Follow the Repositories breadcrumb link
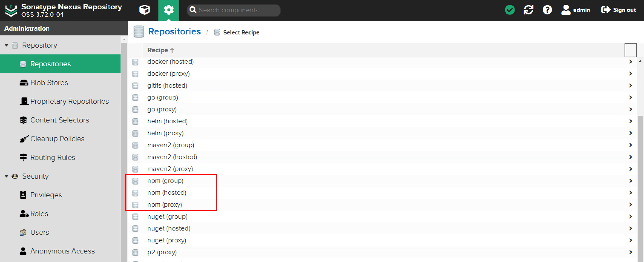 (174, 32)
